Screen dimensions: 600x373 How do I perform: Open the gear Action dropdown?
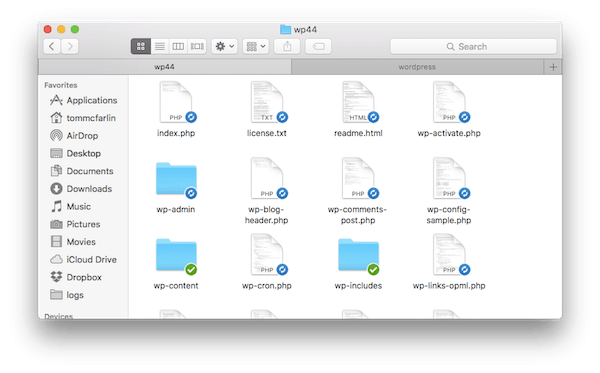coord(225,46)
